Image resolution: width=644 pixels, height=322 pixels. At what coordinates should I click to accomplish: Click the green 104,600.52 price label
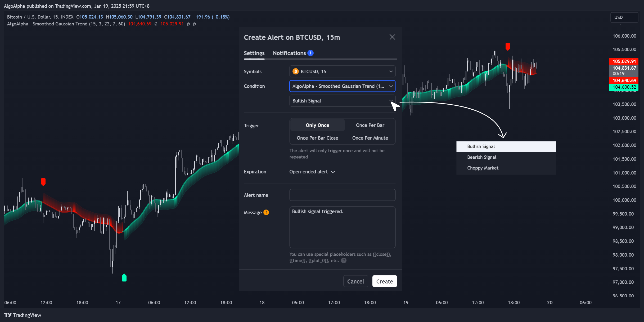[x=624, y=87]
